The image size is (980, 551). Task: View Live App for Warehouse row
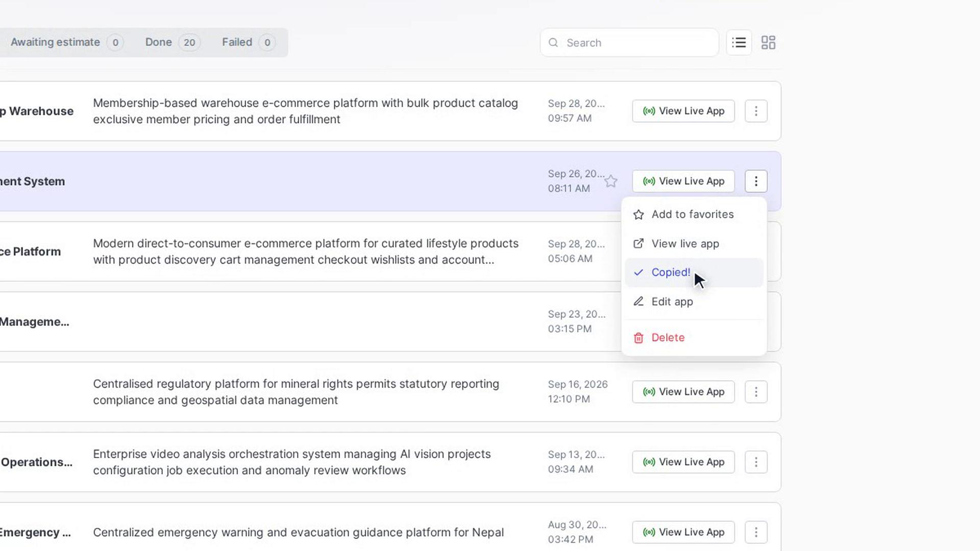[x=683, y=111]
